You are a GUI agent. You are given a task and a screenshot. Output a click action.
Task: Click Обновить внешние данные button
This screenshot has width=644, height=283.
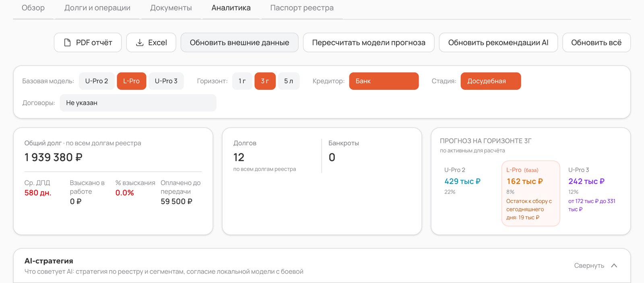click(239, 42)
